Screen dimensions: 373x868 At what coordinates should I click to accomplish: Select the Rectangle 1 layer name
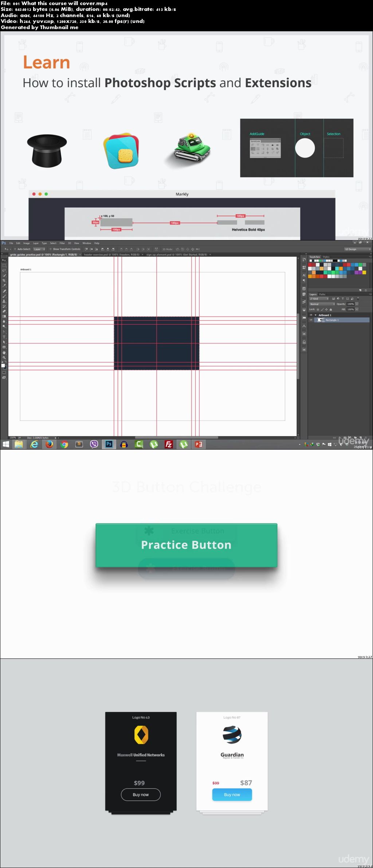(332, 320)
